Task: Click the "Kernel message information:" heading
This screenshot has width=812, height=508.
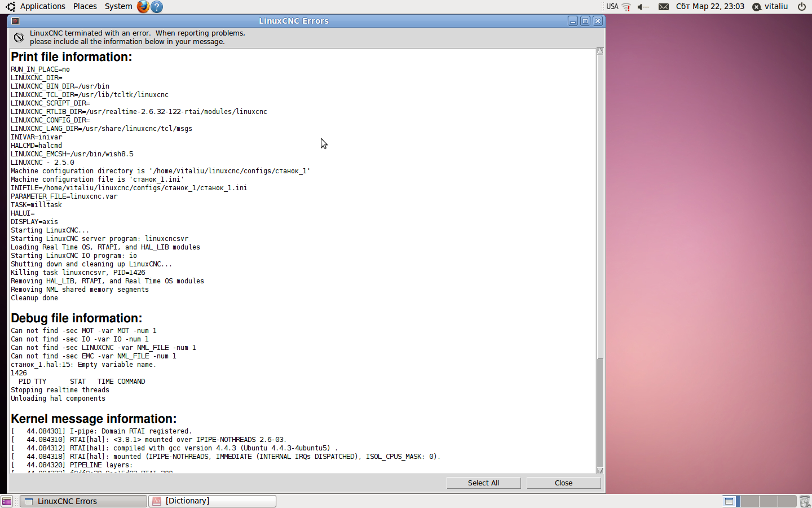Action: tap(94, 419)
